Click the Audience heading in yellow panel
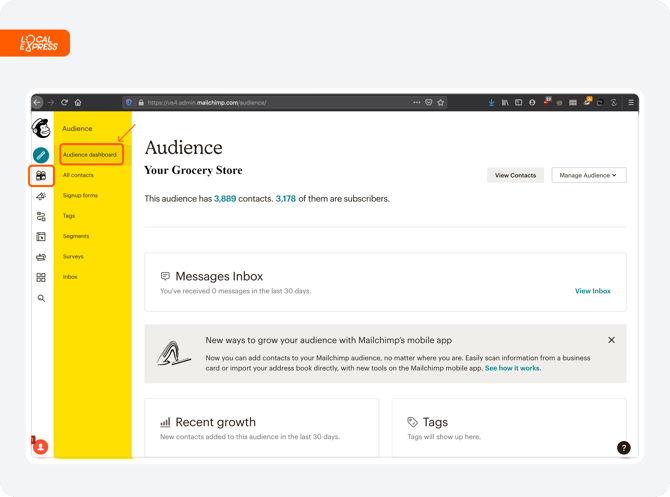Image resolution: width=670 pixels, height=497 pixels. 77,129
